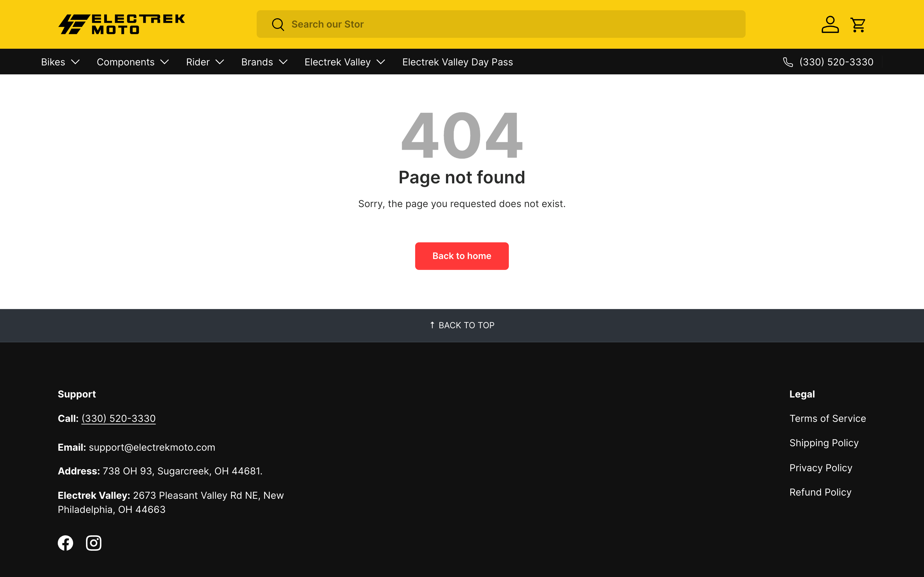Open the Rider dropdown menu
This screenshot has width=924, height=577.
click(x=205, y=62)
